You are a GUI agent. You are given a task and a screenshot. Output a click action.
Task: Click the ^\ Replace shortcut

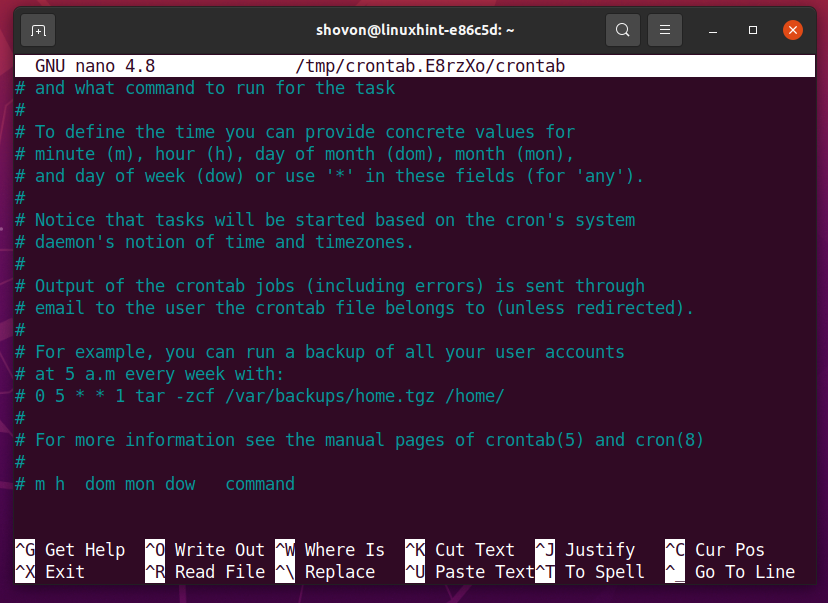click(325, 572)
